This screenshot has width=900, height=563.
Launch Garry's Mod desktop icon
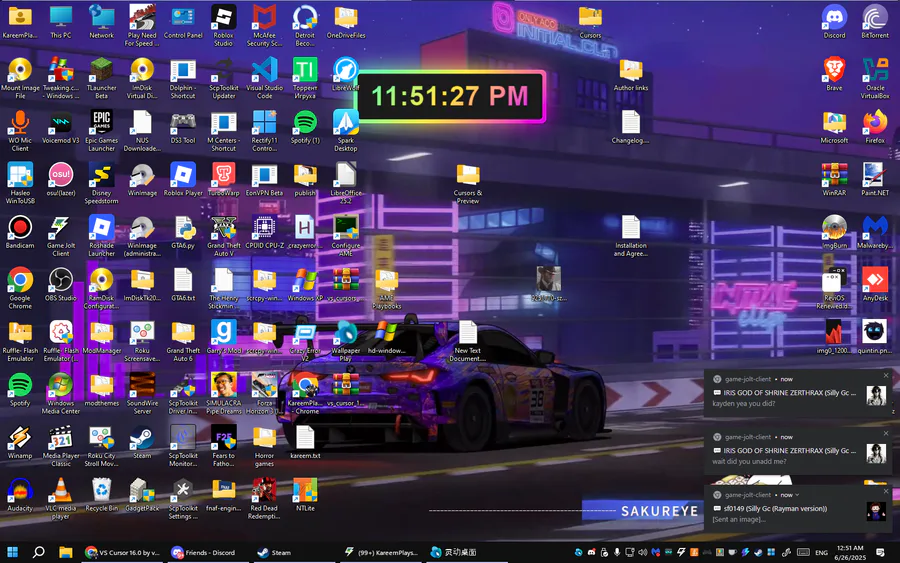pos(223,337)
